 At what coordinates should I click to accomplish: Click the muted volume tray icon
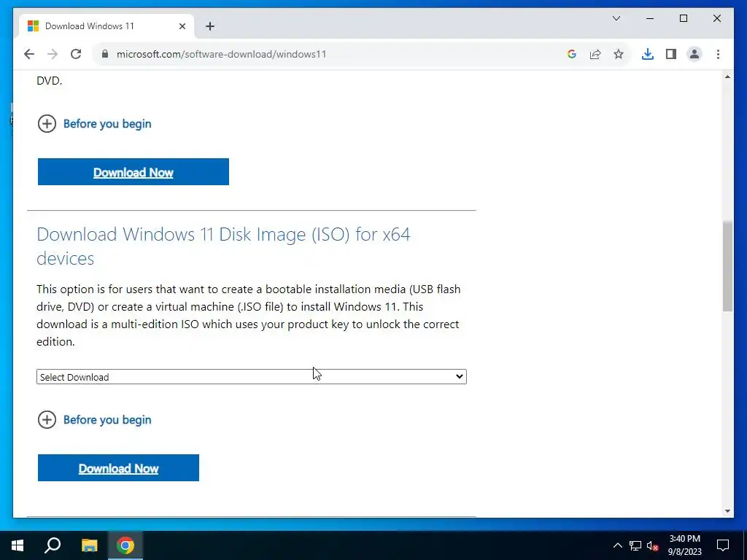click(x=653, y=545)
